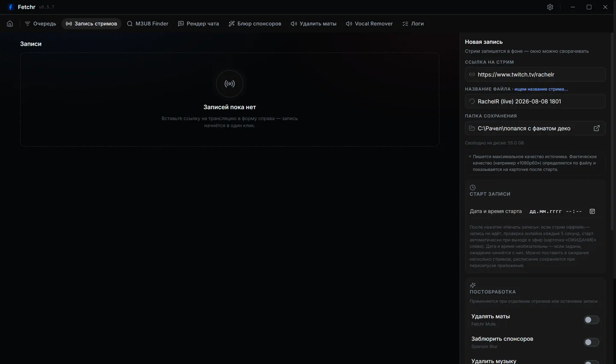
Task: Click the save folder field showing C:\Рачел path
Action: pos(535,128)
